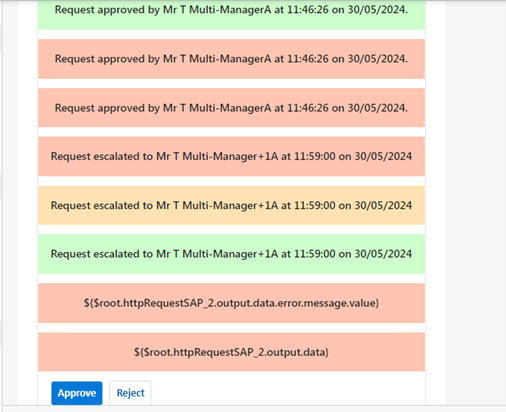Click the 30/05/2024 date in green escalated banner
Screen dimensions: 506x412
(x=383, y=254)
